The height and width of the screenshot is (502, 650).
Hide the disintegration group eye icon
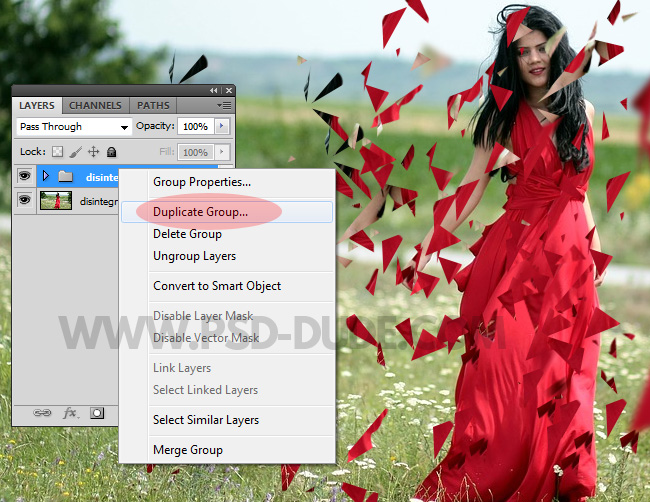[x=25, y=176]
